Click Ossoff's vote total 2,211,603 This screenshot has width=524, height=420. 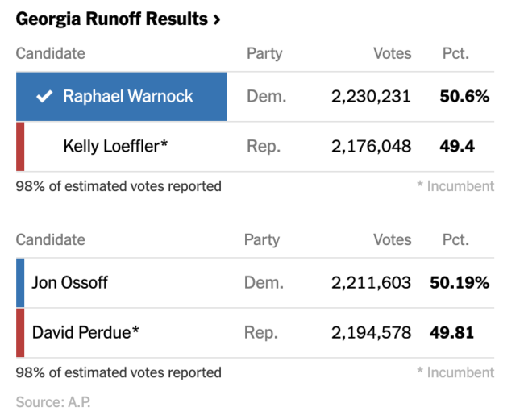pos(371,282)
